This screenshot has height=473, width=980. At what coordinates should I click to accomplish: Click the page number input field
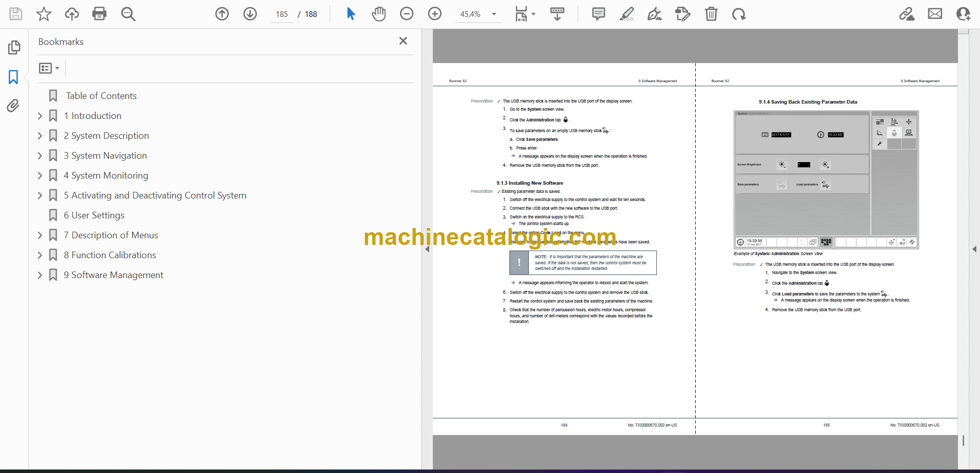(282, 14)
